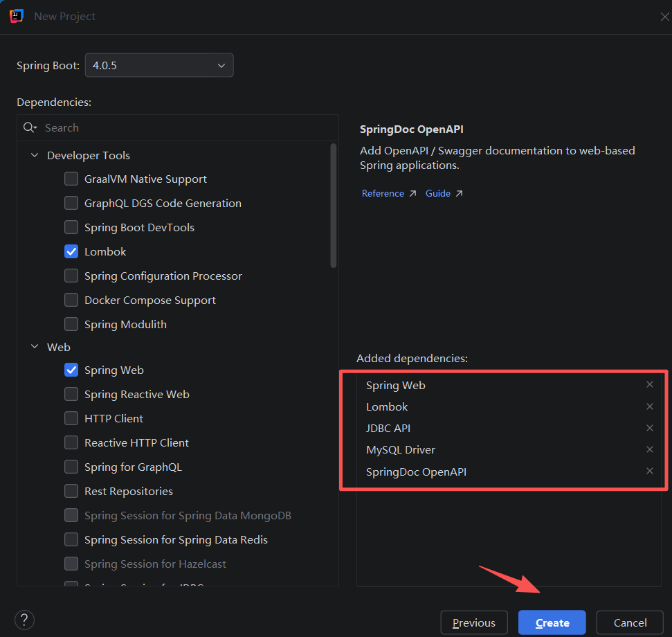Click the Create button
This screenshot has height=637, width=672.
(552, 622)
